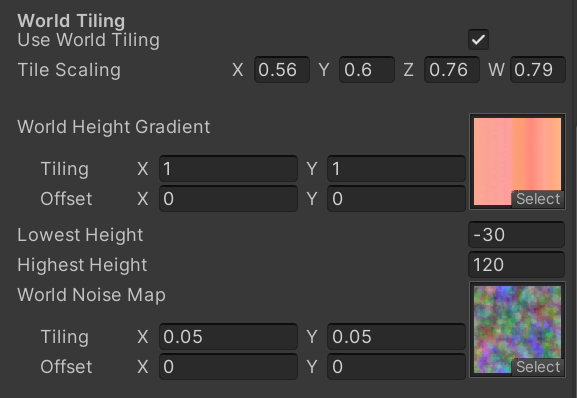The image size is (577, 398).
Task: Click the Tile Scaling X field
Action: click(x=282, y=70)
